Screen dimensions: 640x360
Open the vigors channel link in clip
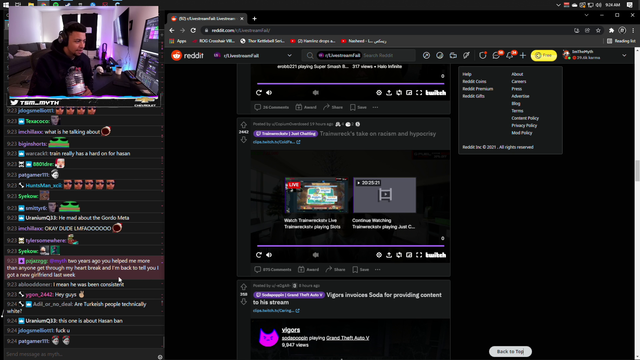pos(291,330)
